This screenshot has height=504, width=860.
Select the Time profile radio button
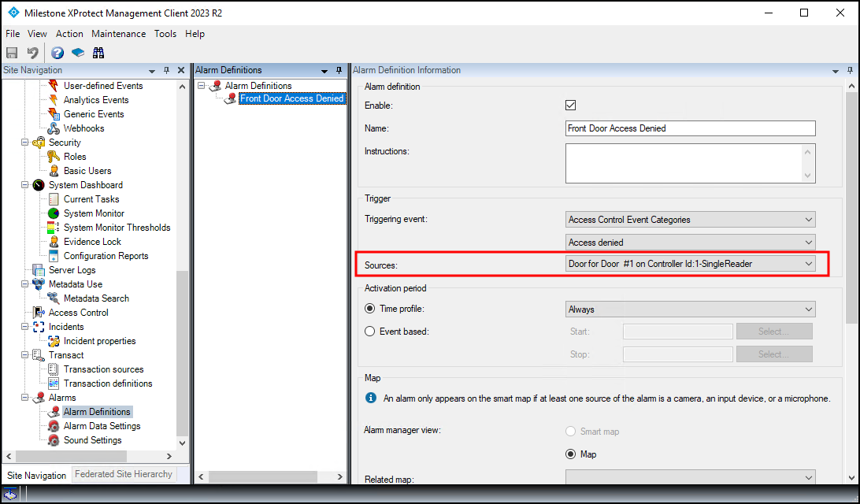tap(369, 309)
